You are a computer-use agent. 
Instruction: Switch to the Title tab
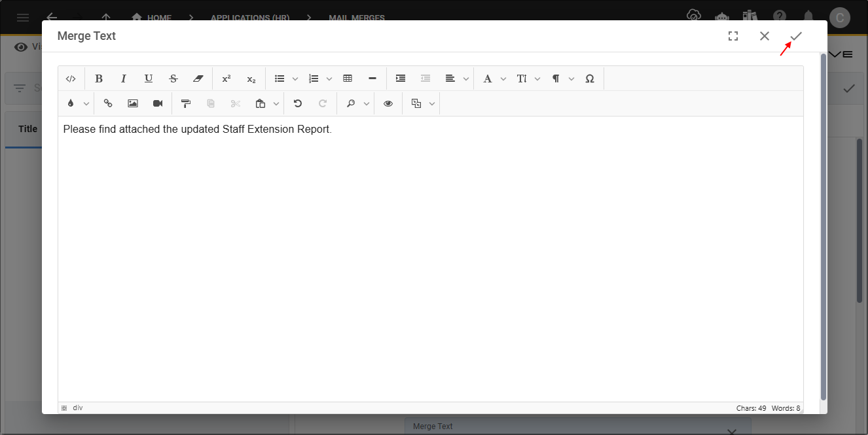[27, 128]
